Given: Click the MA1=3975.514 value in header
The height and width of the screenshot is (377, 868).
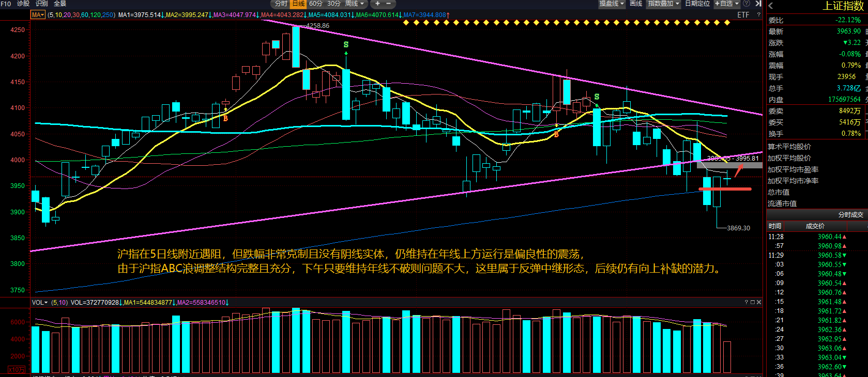Looking at the screenshot, I should 141,15.
